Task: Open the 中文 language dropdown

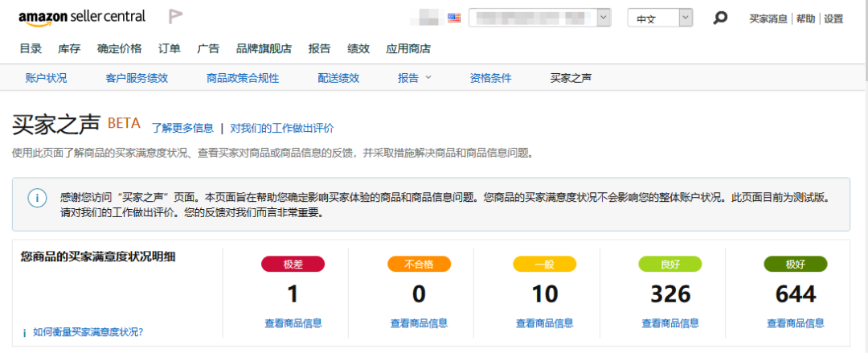Action: tap(659, 18)
